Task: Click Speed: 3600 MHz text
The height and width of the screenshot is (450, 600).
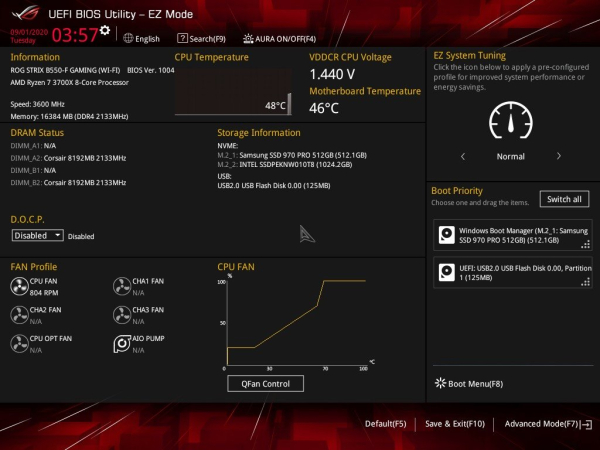Action: click(x=38, y=104)
